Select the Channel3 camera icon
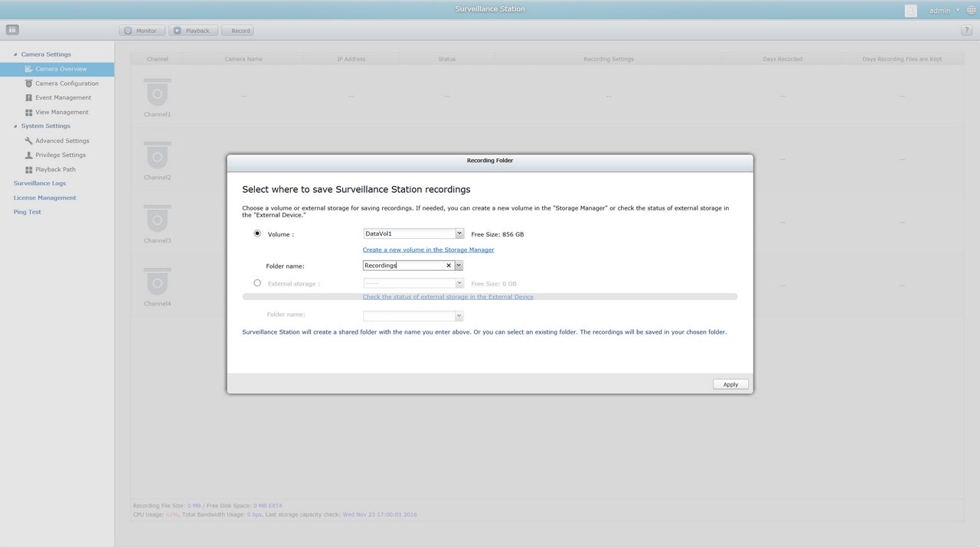Screen dimensions: 980x548 (157, 220)
